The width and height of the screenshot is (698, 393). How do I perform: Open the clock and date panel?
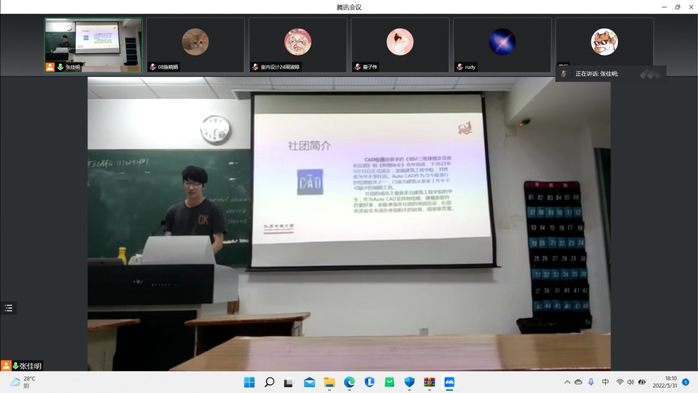point(665,382)
